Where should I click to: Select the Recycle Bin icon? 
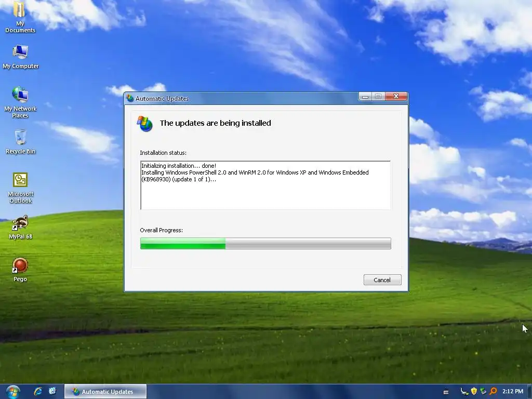coord(20,142)
